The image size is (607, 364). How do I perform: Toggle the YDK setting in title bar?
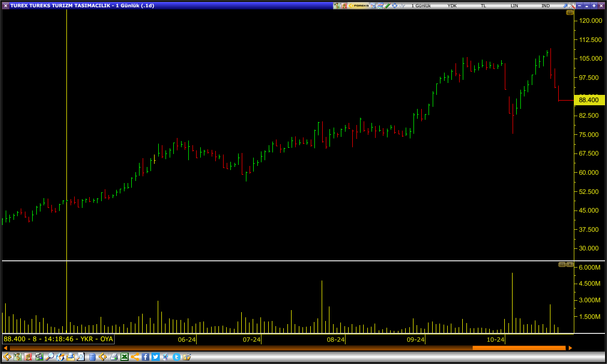(x=452, y=5)
